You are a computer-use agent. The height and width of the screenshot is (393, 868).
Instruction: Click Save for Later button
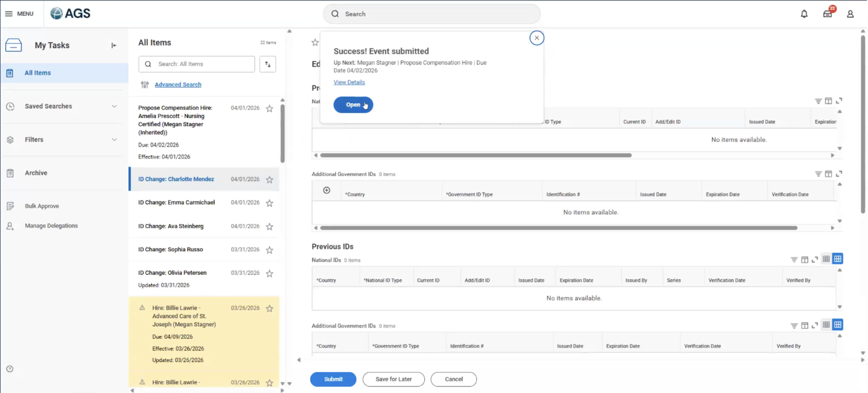[x=393, y=379]
